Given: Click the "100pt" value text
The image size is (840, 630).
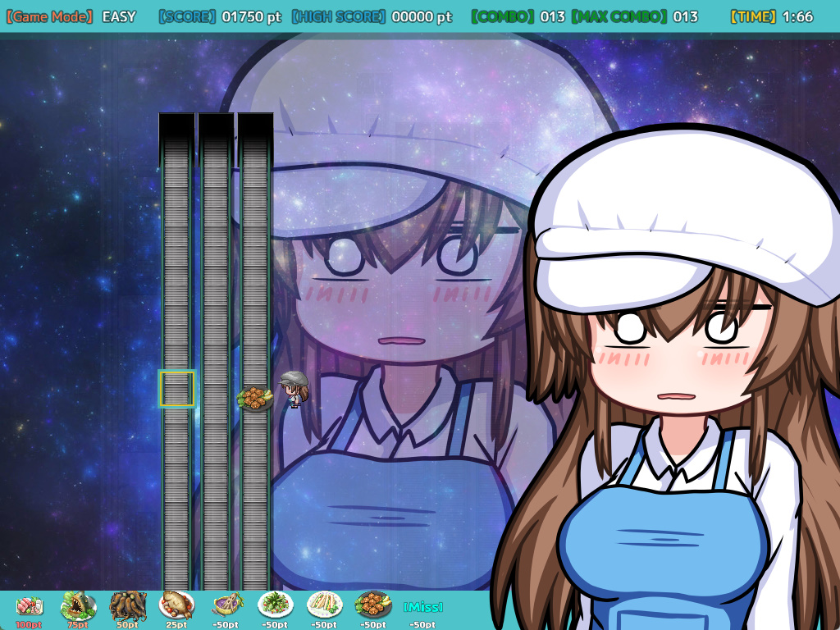Looking at the screenshot, I should 29,624.
